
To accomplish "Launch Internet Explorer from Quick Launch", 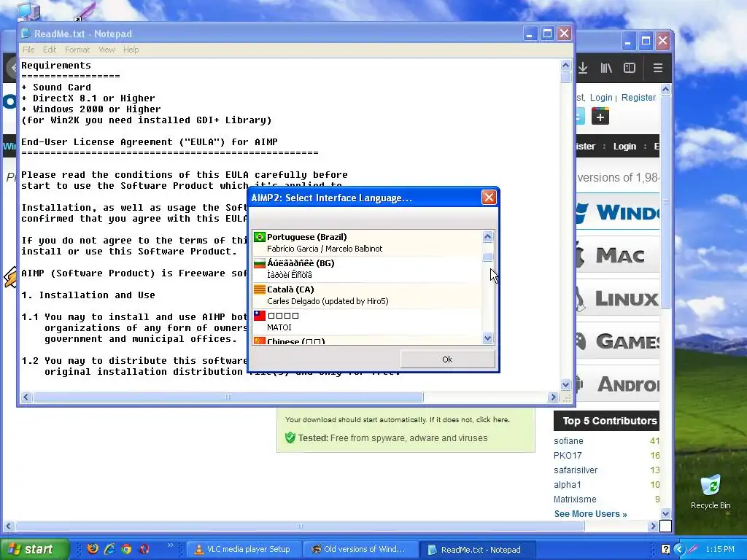I will coord(109,549).
